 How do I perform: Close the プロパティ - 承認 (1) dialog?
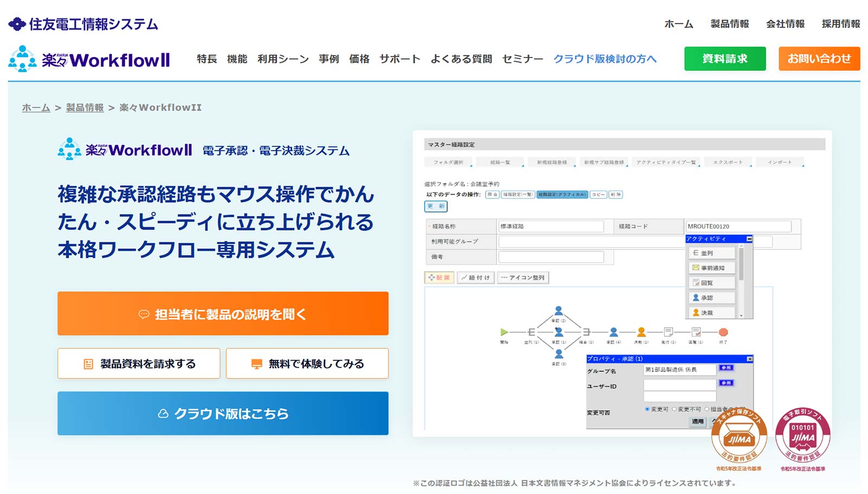[x=750, y=359]
